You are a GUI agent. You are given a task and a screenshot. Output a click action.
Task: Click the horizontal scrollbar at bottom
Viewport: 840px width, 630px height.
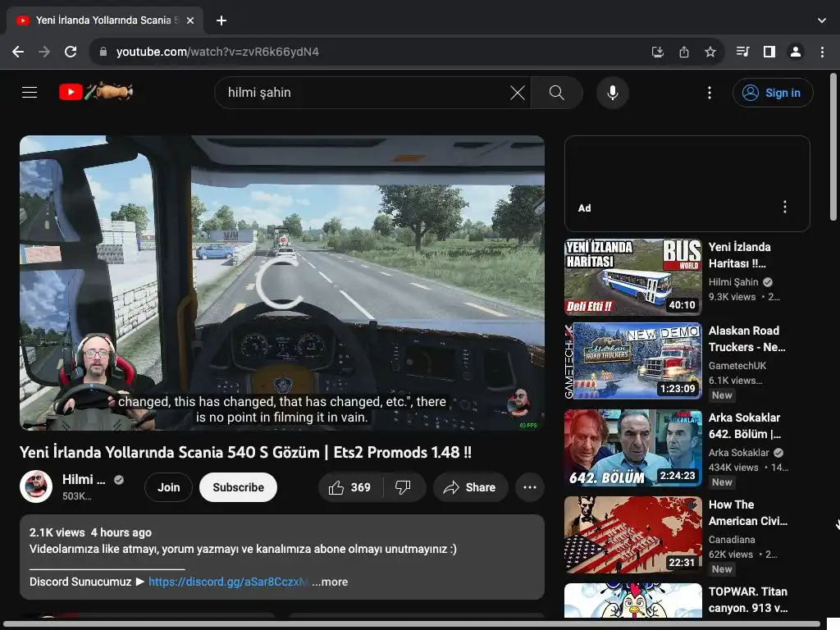tap(412, 624)
